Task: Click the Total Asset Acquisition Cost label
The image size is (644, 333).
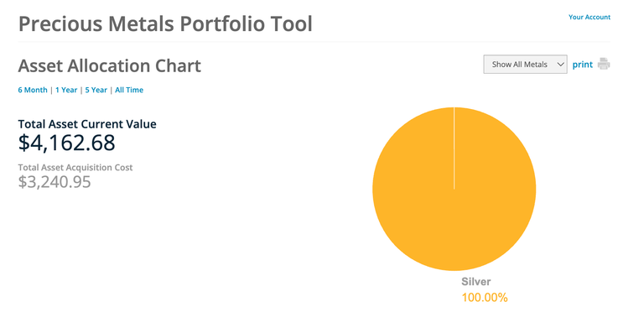Action: pos(75,168)
